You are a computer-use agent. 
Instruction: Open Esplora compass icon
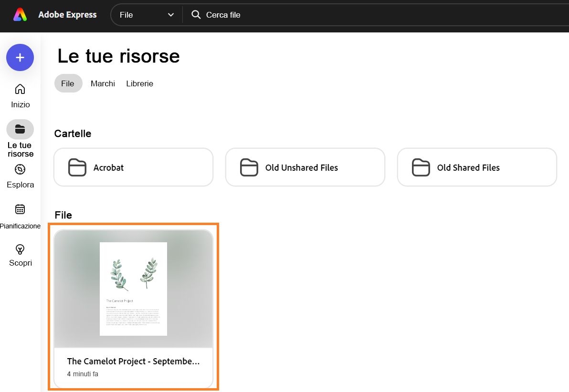click(20, 169)
